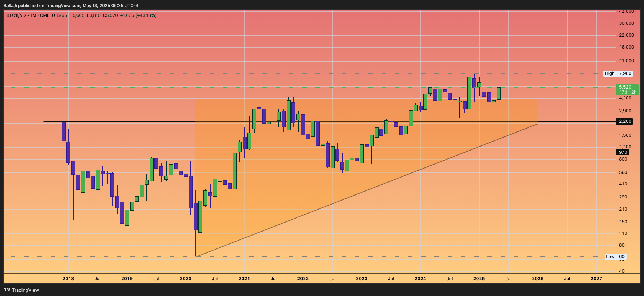
Task: Click the 17d 12h countdown label
Action: pyautogui.click(x=628, y=92)
